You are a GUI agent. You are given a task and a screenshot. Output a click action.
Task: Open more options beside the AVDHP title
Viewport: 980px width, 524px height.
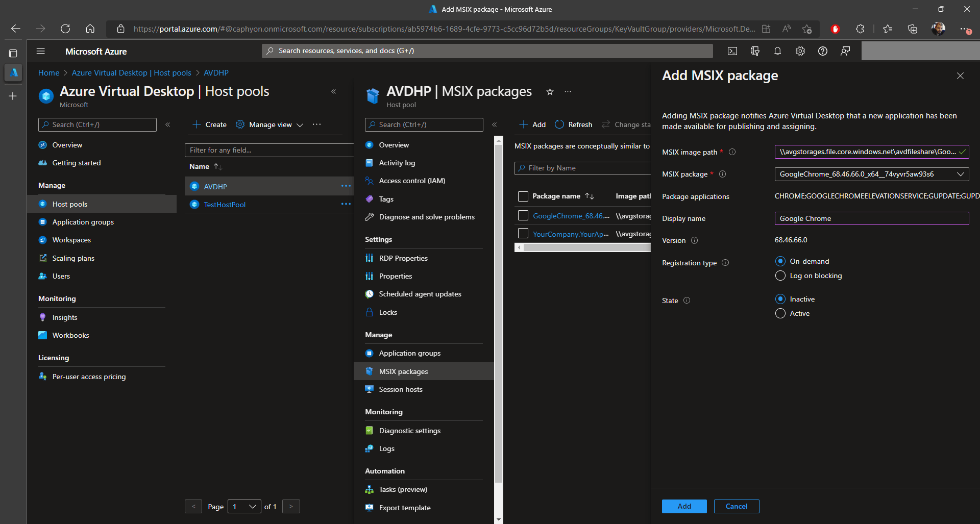pyautogui.click(x=568, y=92)
